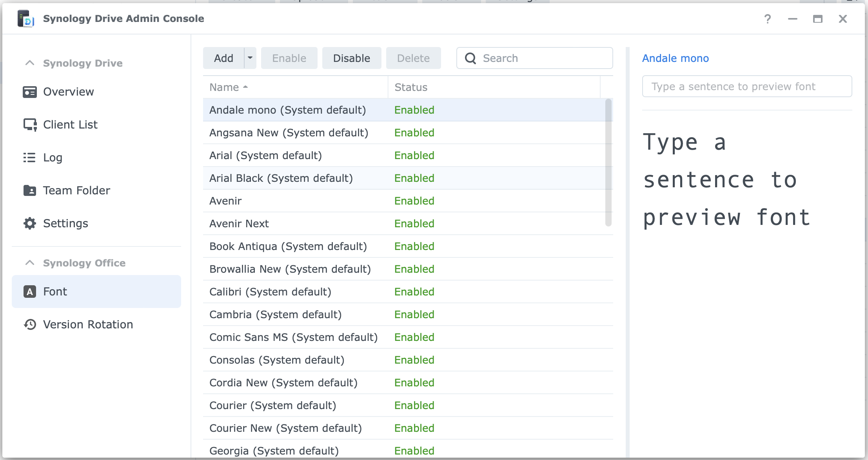Image resolution: width=868 pixels, height=460 pixels.
Task: Click Enabled status of Consolas row
Action: tap(414, 360)
